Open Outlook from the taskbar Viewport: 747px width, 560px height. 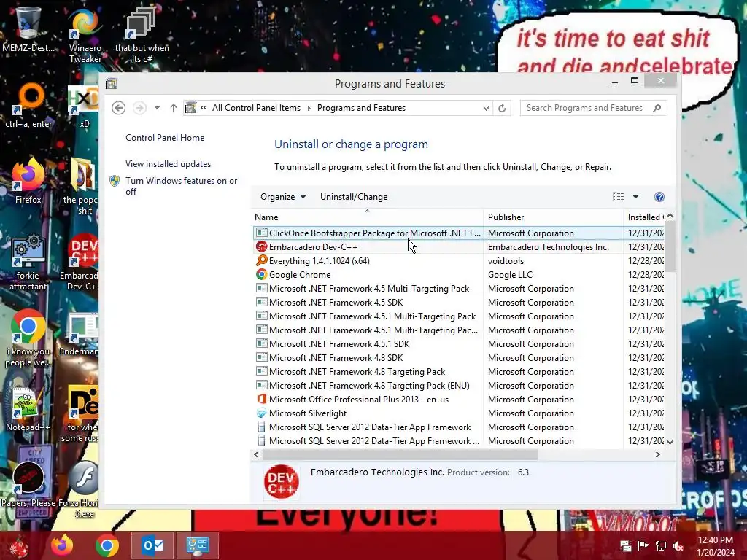[152, 545]
